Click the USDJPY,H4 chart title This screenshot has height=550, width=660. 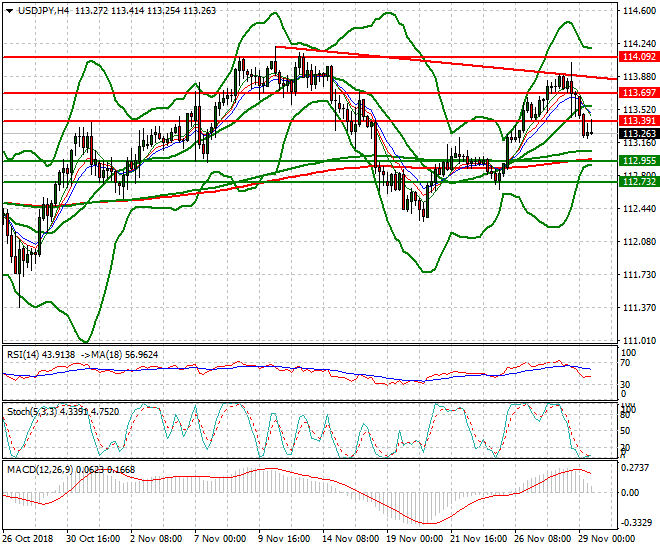45,10
